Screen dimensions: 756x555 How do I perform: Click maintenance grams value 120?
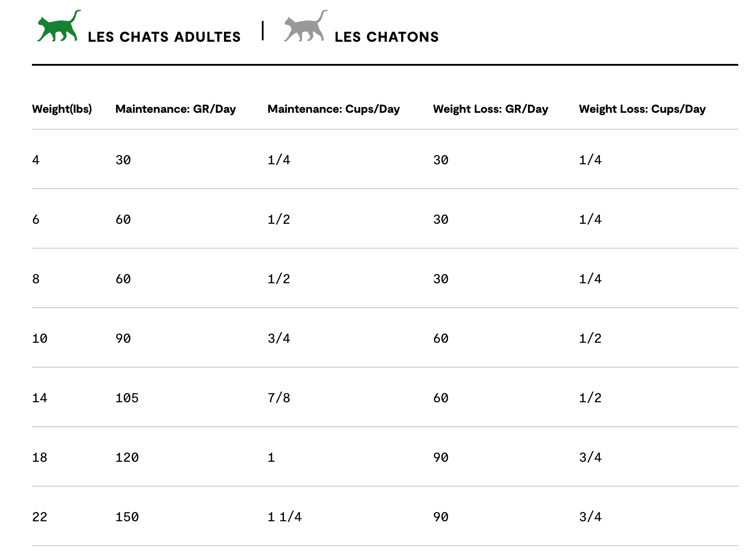pos(127,457)
